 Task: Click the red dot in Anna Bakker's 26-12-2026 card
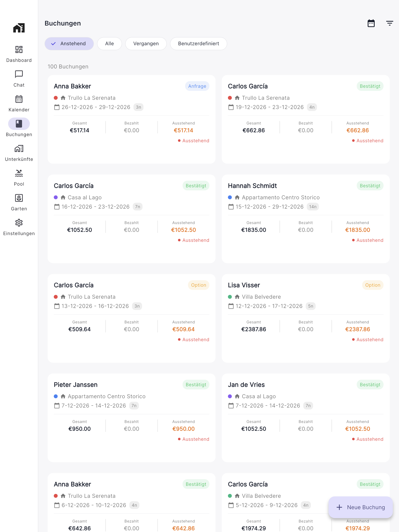(56, 98)
